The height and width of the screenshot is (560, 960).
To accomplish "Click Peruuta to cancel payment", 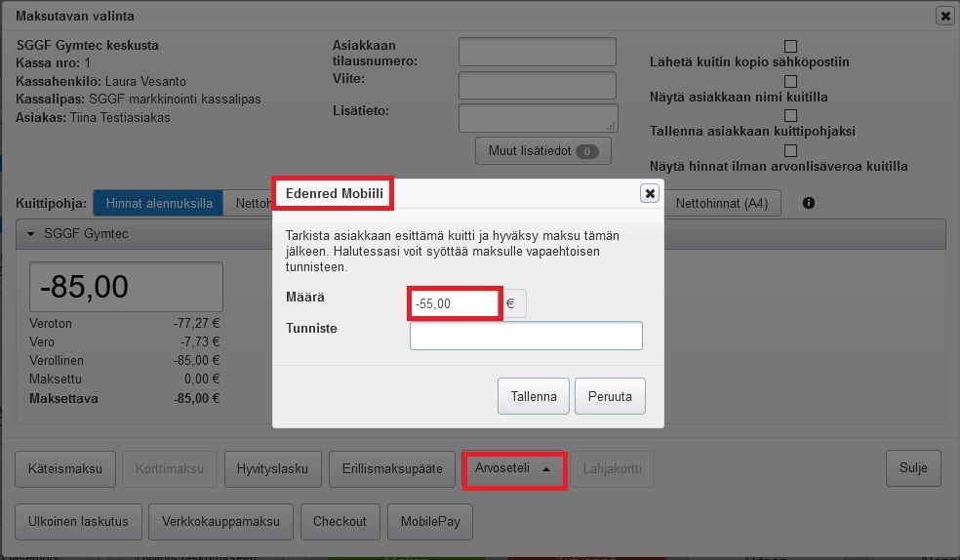I will [610, 396].
